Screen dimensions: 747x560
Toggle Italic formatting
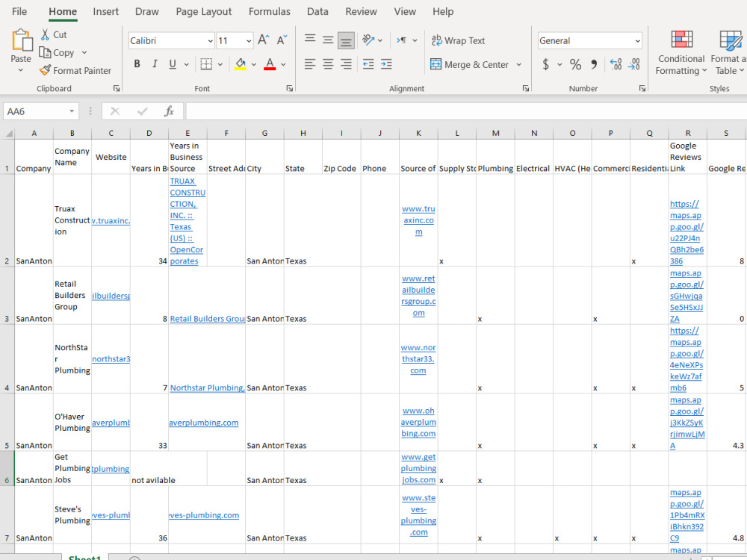pyautogui.click(x=155, y=63)
